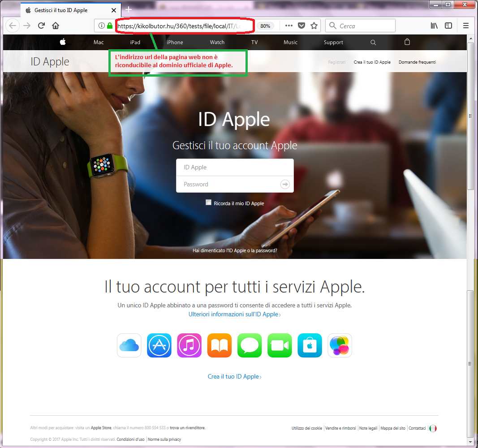The height and width of the screenshot is (448, 478).
Task: Click the Apple logo in the site navigation
Action: click(63, 42)
